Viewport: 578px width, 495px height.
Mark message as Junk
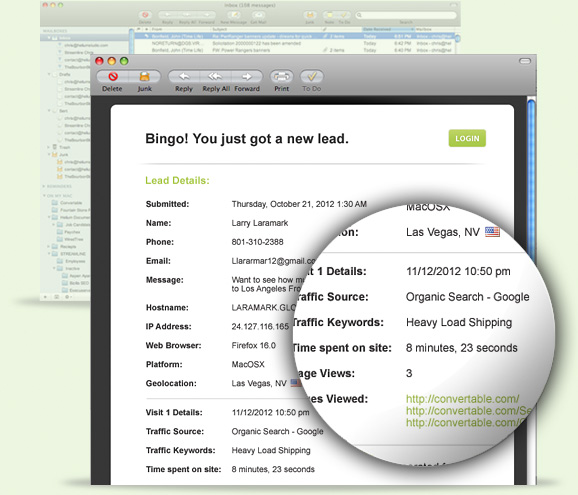point(144,76)
